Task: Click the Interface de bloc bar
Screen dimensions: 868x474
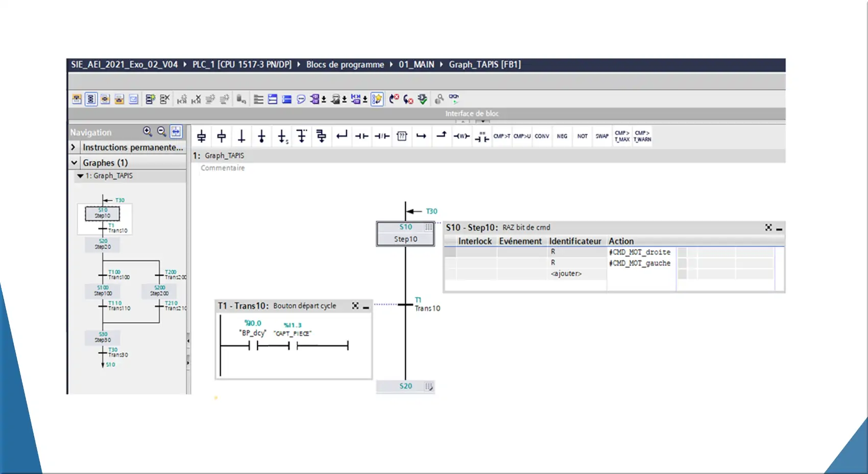Action: click(427, 113)
